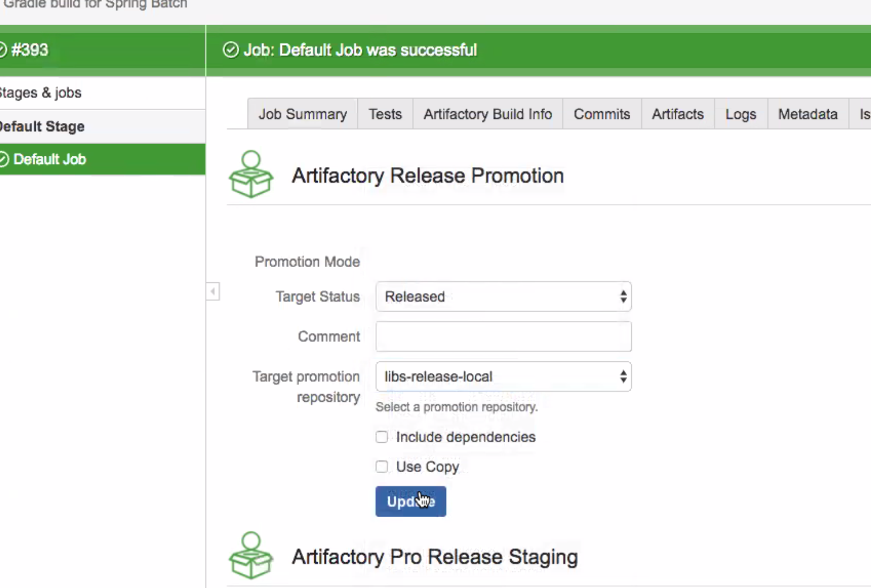This screenshot has width=871, height=588.
Task: Click the checkmark icon next to Default Job
Action: point(4,159)
